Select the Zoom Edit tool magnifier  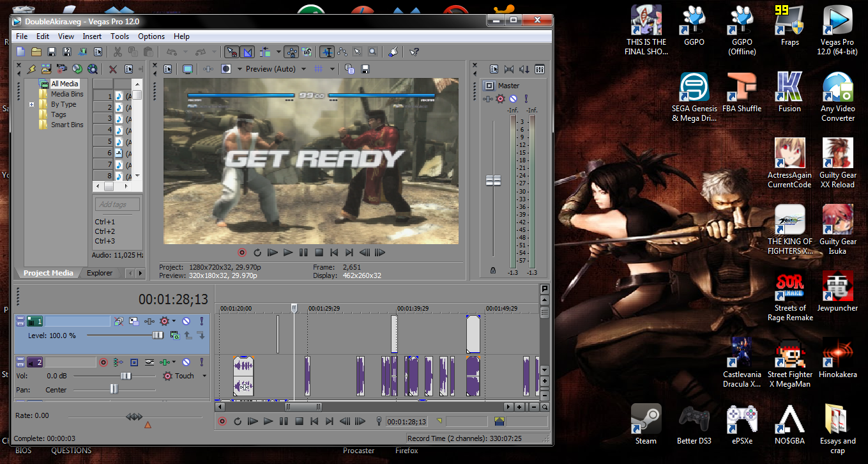[x=372, y=52]
